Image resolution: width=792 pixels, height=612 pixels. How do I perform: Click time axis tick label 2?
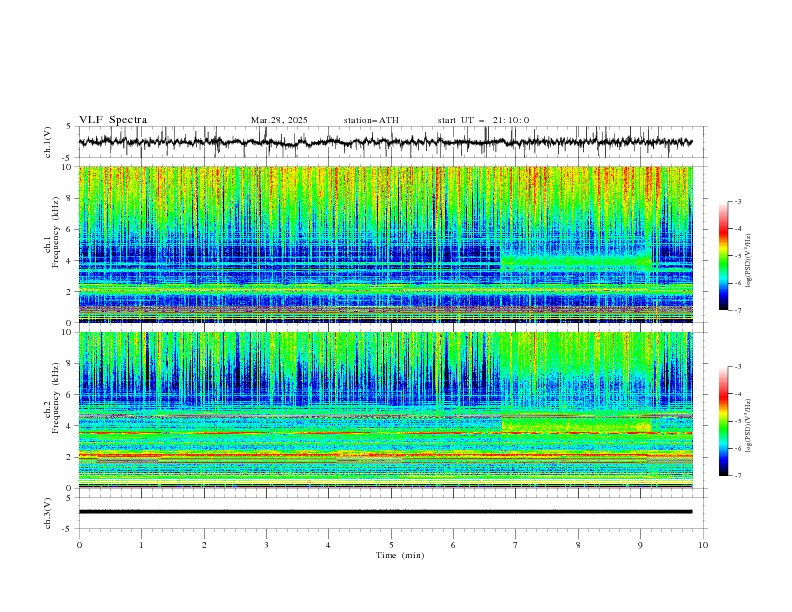click(x=204, y=545)
